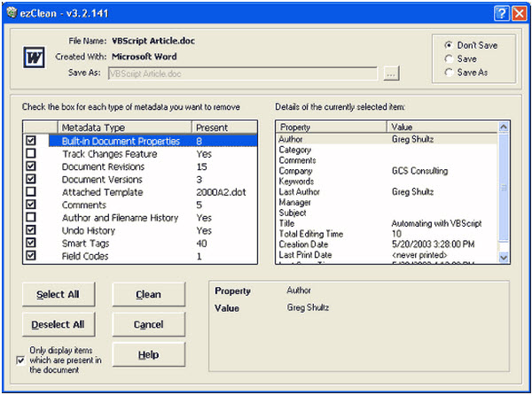Check the Attached Template checkbox
Viewport: 532px width, 395px height.
pos(31,191)
